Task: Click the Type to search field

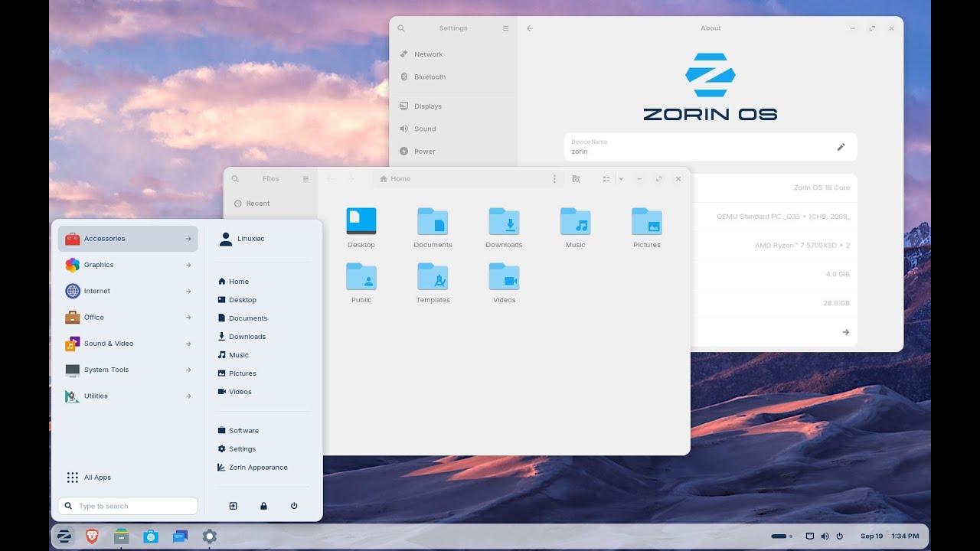Action: pos(128,506)
